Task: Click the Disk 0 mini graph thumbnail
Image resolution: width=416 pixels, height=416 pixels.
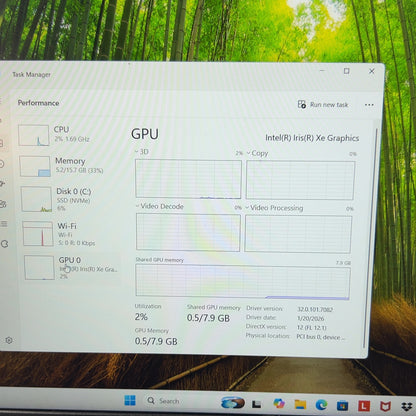Action: (x=36, y=199)
